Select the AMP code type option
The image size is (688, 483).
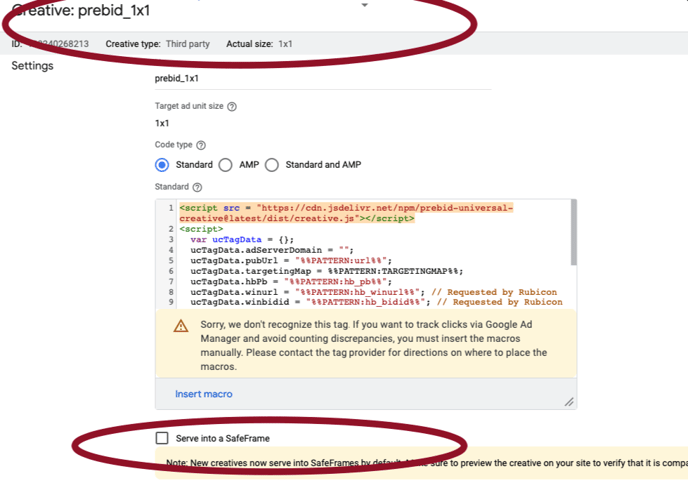click(x=226, y=165)
